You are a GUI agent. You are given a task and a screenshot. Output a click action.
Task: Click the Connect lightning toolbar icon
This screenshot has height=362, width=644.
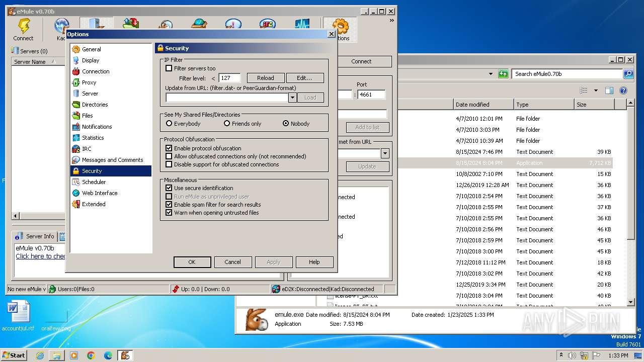pyautogui.click(x=23, y=29)
